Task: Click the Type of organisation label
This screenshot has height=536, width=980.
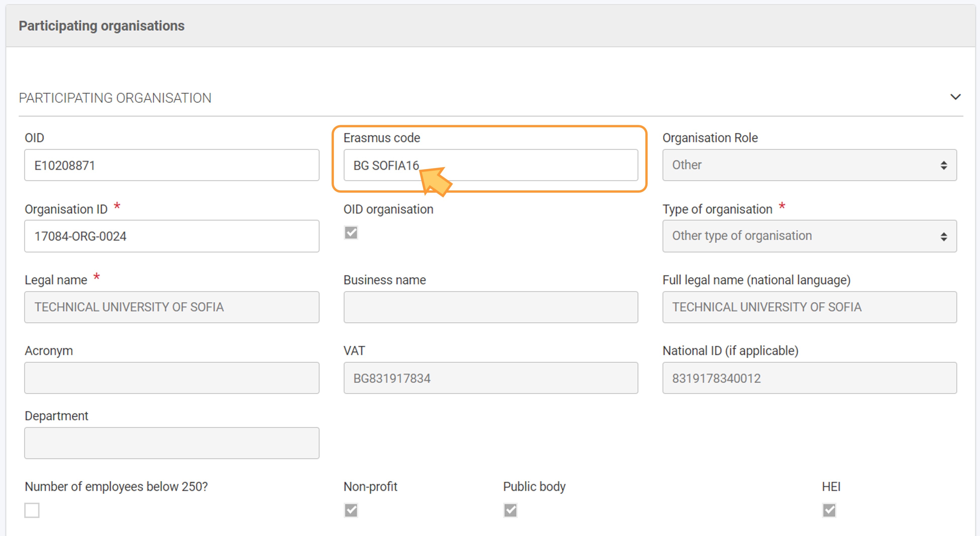Action: (717, 209)
